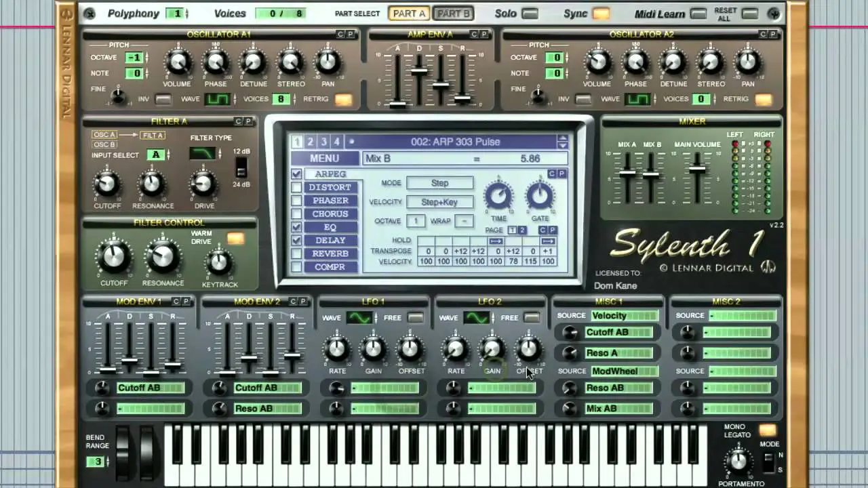868x488 pixels.
Task: Open the Misc 1 Velocity source dropdown
Action: coord(624,316)
